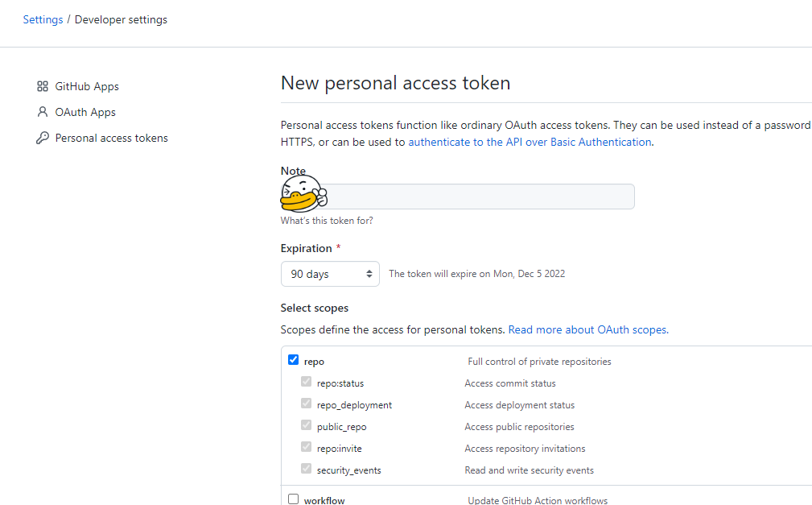Open the authenticate to the API link

click(x=530, y=142)
